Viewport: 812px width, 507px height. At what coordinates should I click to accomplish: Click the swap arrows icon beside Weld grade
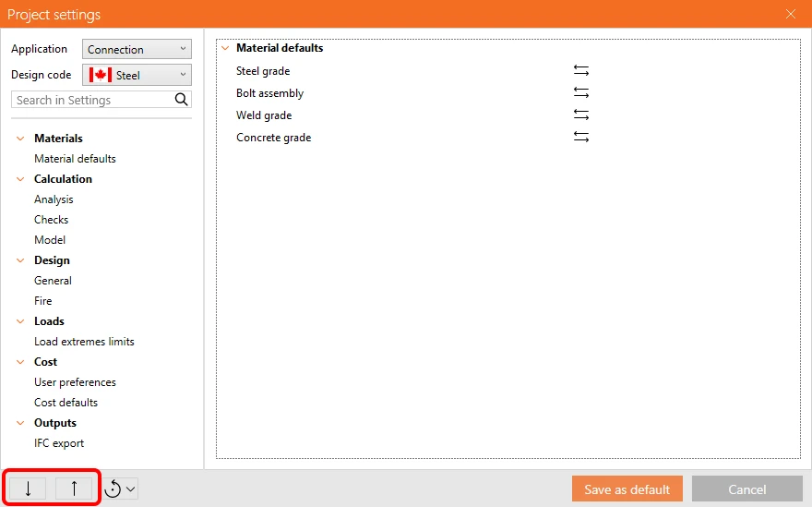pos(581,115)
